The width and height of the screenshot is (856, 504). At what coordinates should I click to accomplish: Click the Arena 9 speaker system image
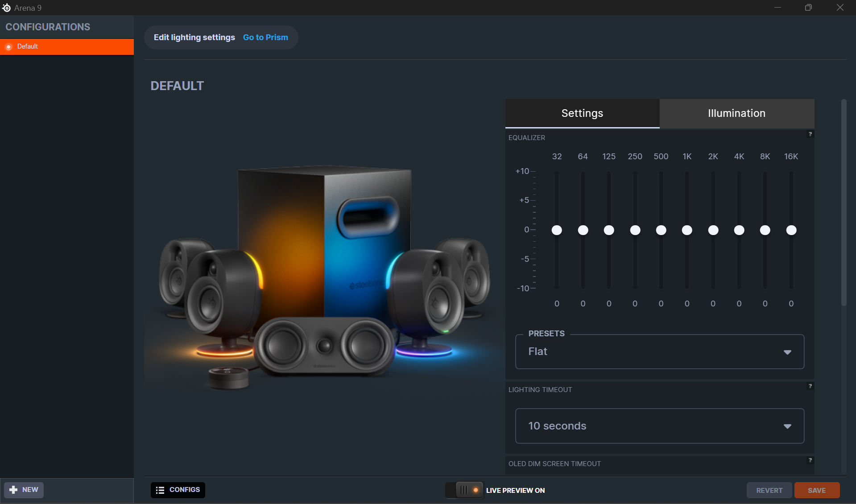pyautogui.click(x=324, y=277)
